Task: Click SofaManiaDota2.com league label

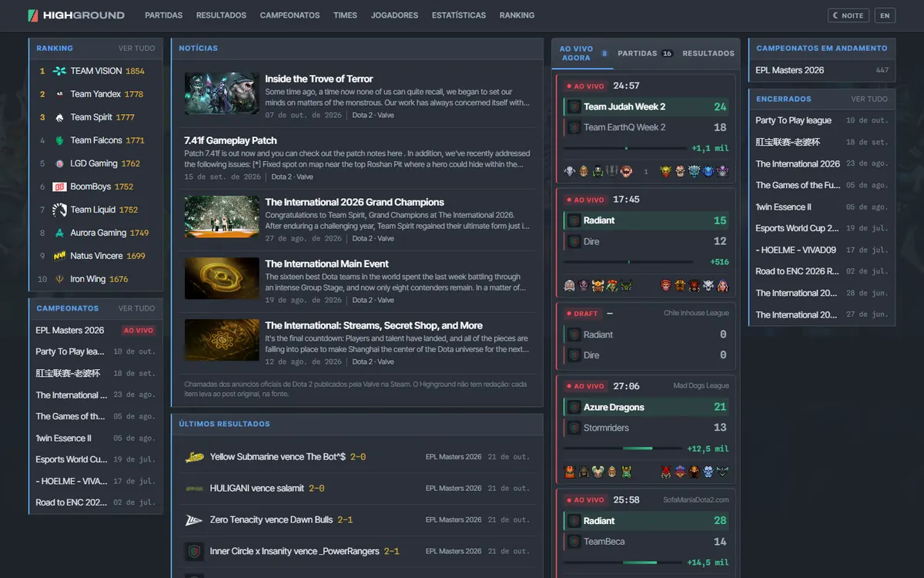Action: [696, 500]
